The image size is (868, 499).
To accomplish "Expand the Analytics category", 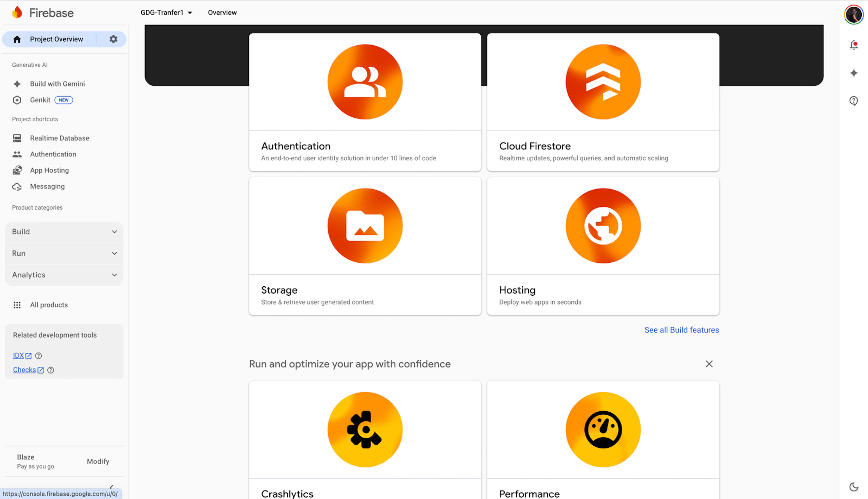I will coord(64,275).
